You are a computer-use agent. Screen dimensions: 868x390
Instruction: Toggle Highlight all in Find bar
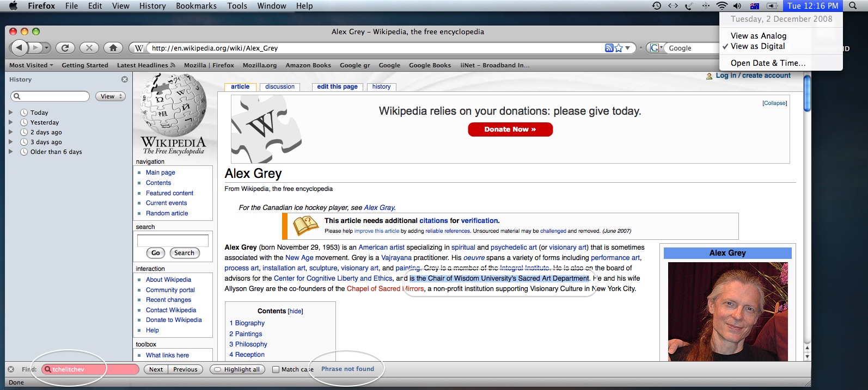pyautogui.click(x=237, y=369)
